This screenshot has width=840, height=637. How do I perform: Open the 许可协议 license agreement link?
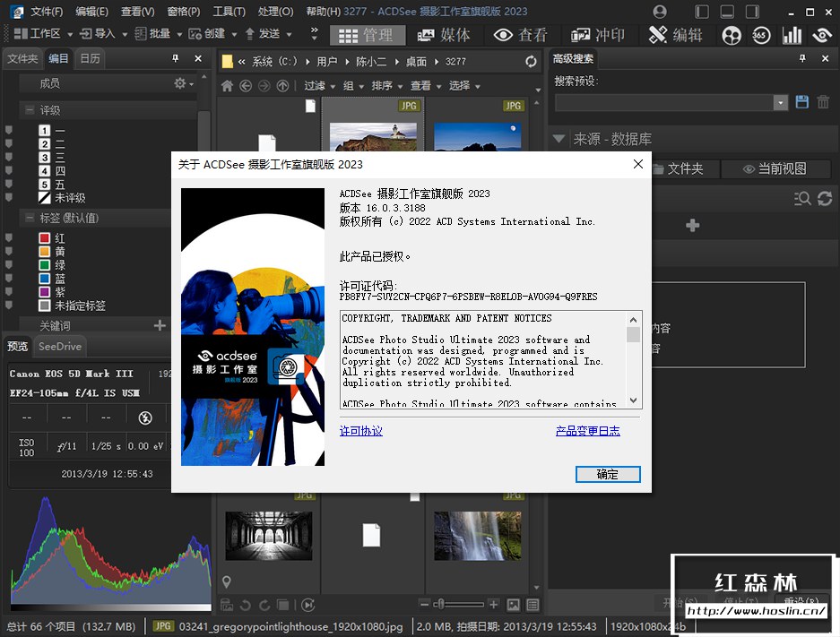(x=361, y=431)
